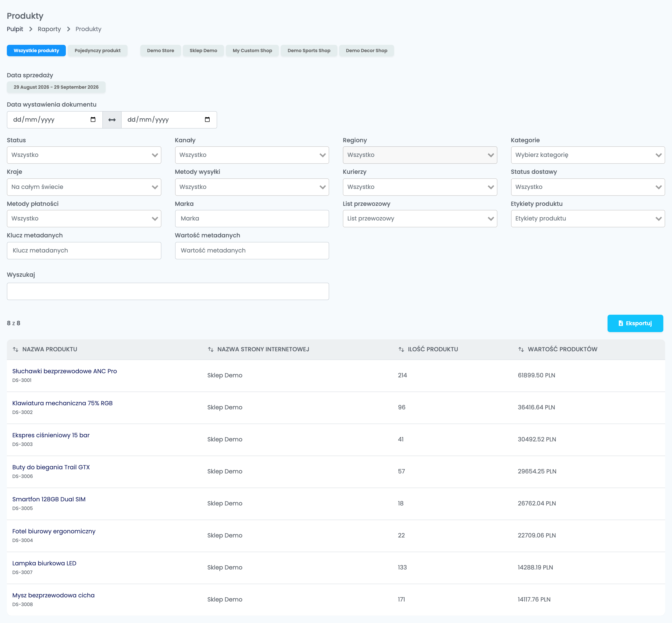Sort by Nazwa strony internetowej arrows
Screen dimensions: 672x623
point(211,349)
